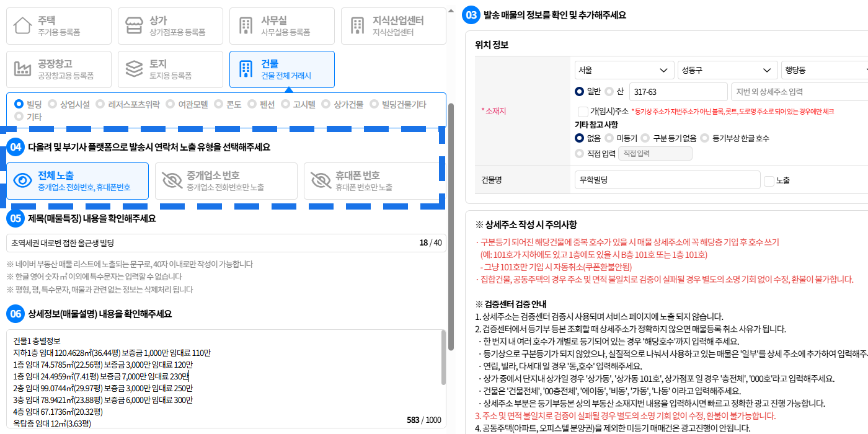Viewport: 868px width, 434px height.
Task: Choose the 고시텔 building type option
Action: coord(286,105)
